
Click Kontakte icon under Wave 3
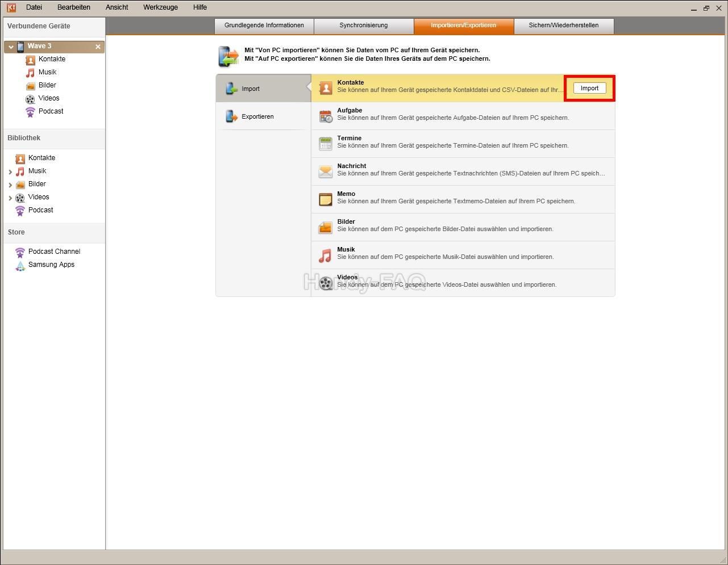31,60
